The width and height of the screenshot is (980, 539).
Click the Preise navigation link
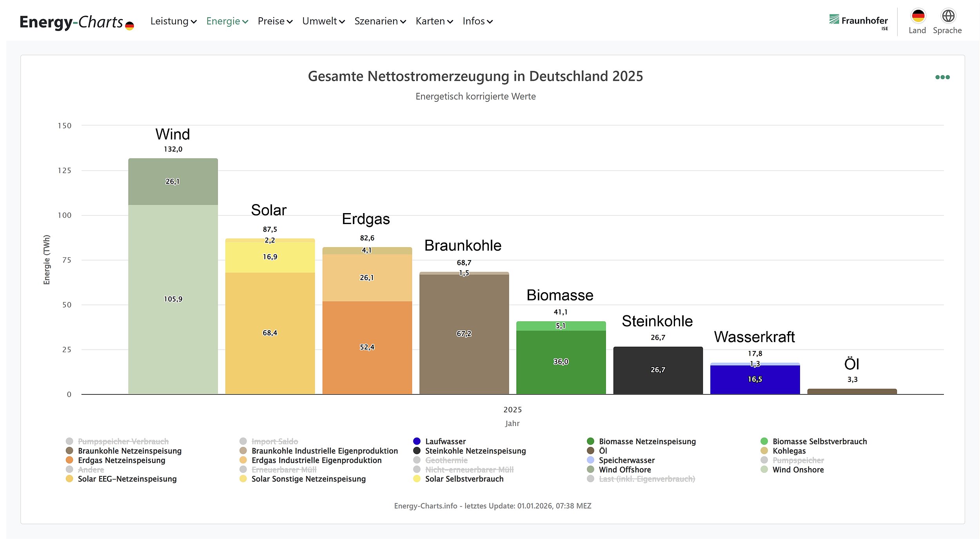[275, 21]
